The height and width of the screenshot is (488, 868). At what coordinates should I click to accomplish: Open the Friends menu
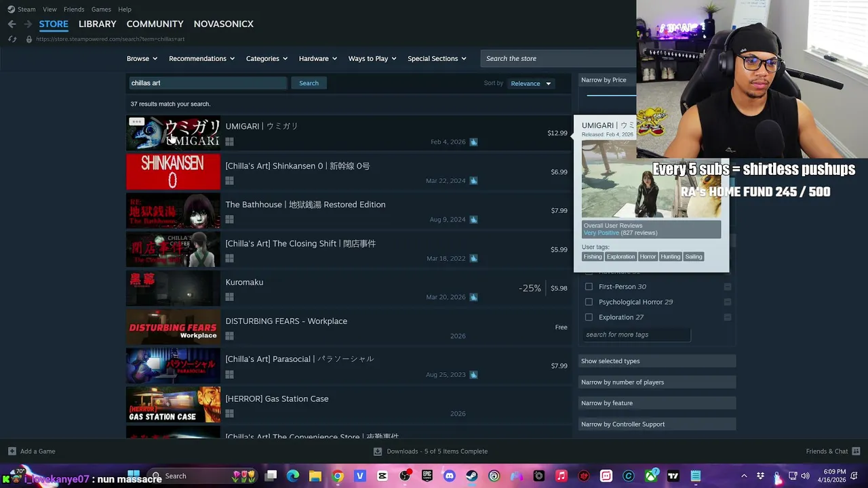click(x=74, y=9)
